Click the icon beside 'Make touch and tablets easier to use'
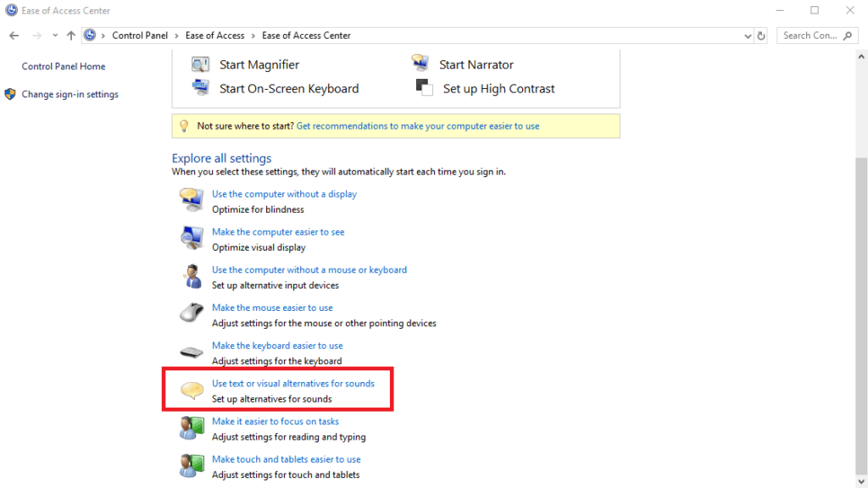This screenshot has height=488, width=868. [192, 465]
